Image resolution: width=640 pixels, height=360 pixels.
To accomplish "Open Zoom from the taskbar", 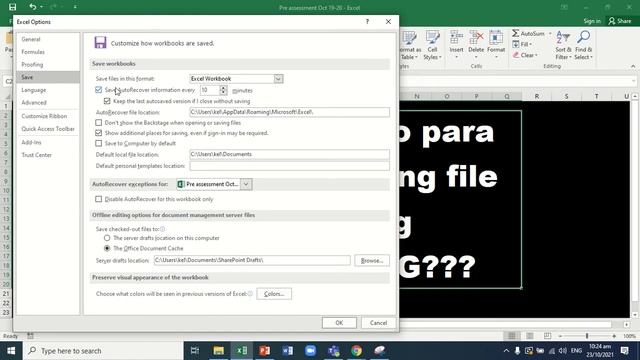I will point(311,351).
